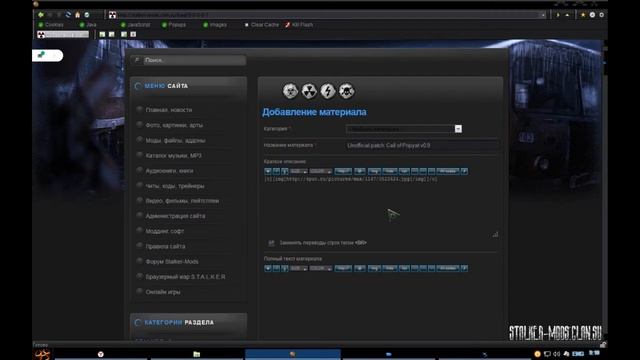Open Главная, новости in site menu

[x=169, y=110]
